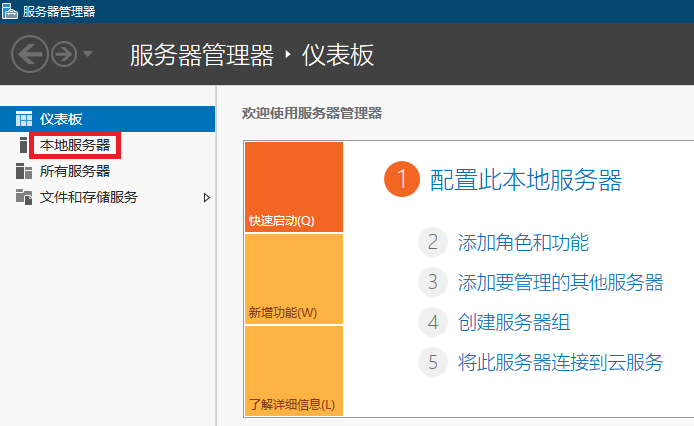The image size is (694, 426).
Task: Select 仪表板 in the sidebar
Action: click(x=108, y=119)
